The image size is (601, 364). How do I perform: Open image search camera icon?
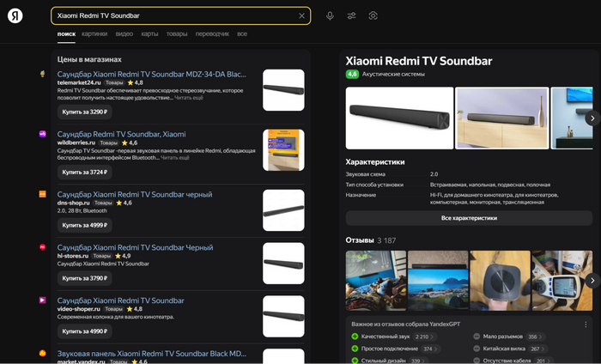click(x=373, y=15)
